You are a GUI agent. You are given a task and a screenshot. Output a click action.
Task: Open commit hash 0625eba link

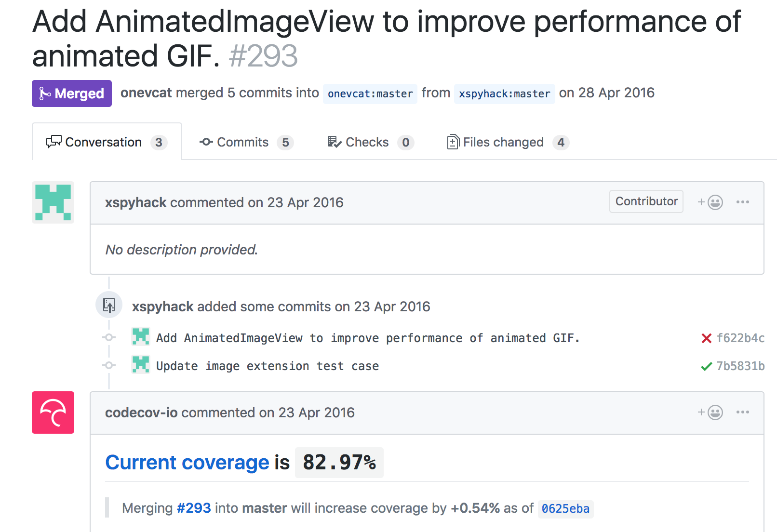pos(565,509)
